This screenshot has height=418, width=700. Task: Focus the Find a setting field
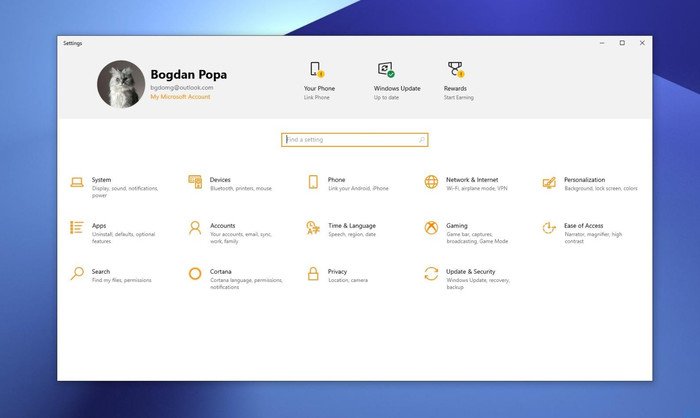[354, 140]
